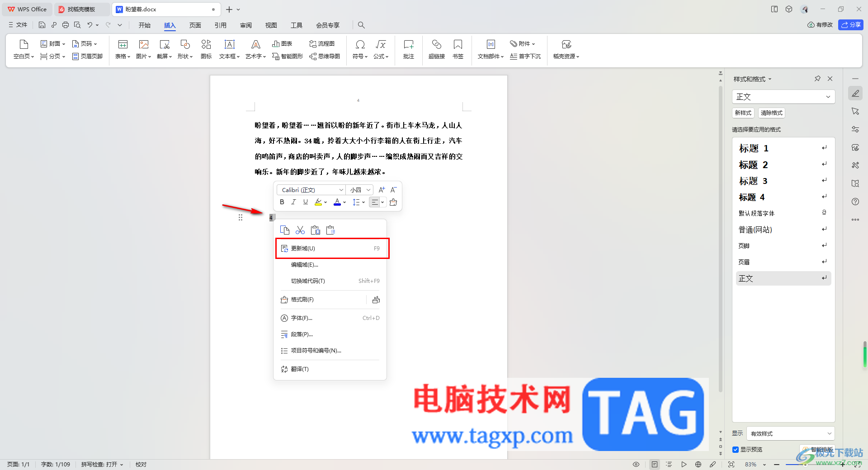
Task: Toggle italic in the floating mini toolbar
Action: (294, 202)
